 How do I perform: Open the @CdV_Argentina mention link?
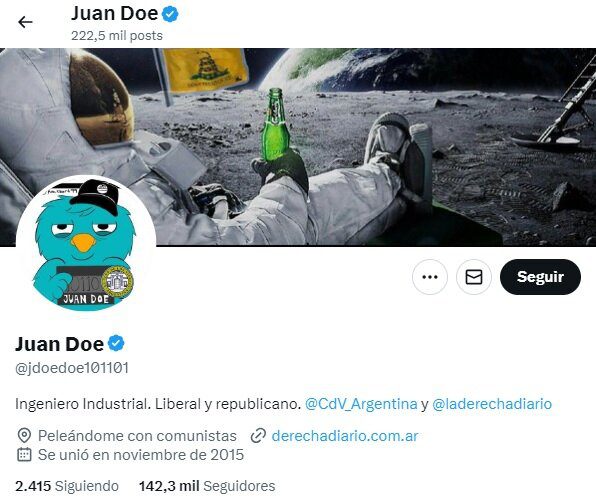(x=361, y=404)
